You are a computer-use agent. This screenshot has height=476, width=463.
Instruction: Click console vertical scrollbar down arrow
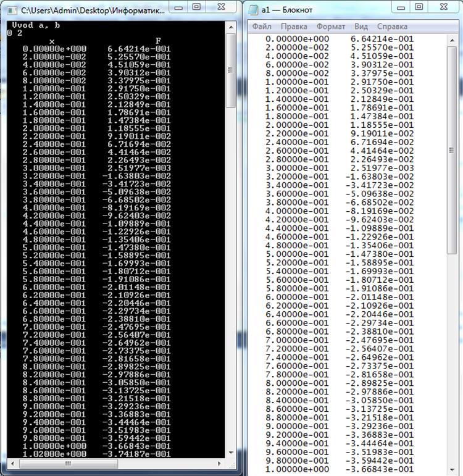[x=231, y=453]
